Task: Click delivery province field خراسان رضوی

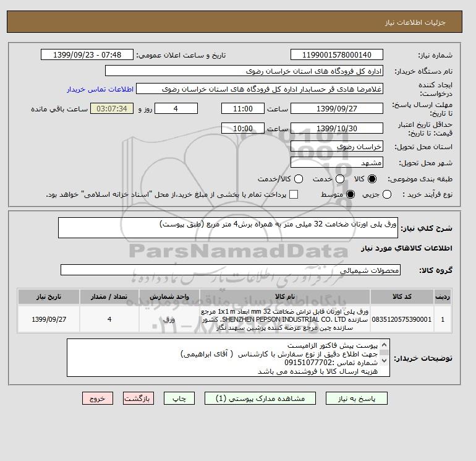Action: click(x=337, y=147)
